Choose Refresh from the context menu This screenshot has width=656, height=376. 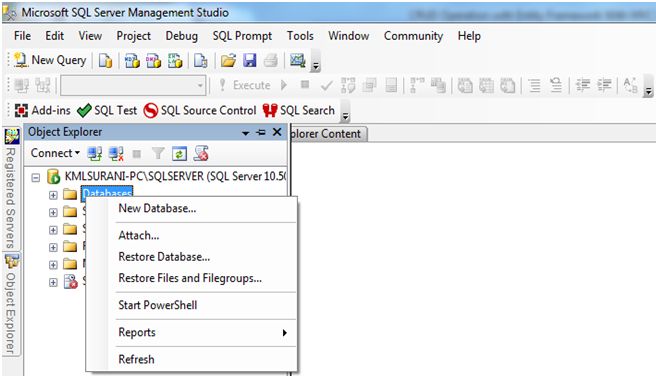pyautogui.click(x=136, y=359)
